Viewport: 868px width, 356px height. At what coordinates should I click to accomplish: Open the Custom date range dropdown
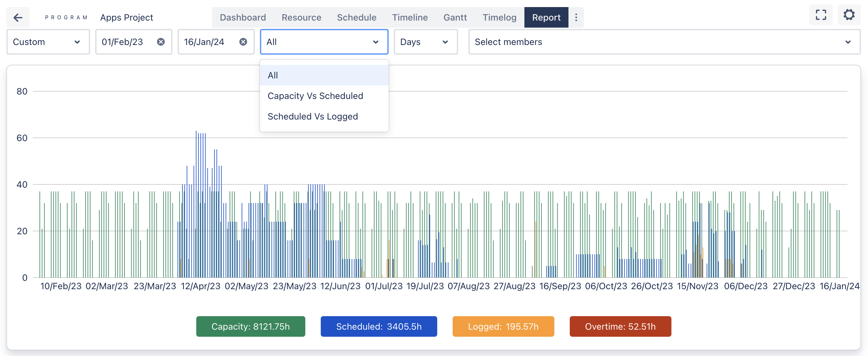point(48,42)
